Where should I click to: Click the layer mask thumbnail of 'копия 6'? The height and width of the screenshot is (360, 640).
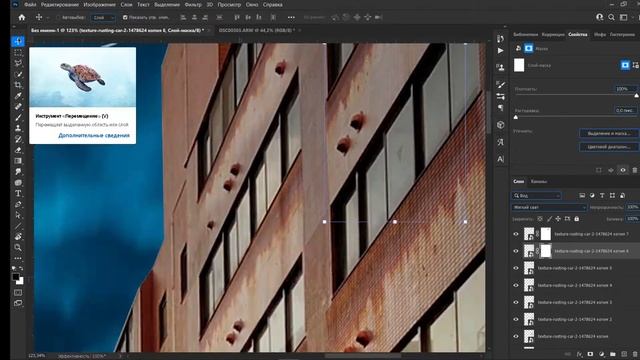click(546, 251)
